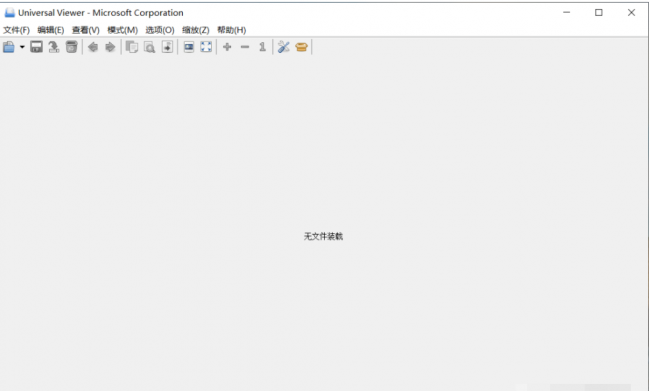
Task: Expand the recent files dropdown arrow
Action: click(x=22, y=47)
